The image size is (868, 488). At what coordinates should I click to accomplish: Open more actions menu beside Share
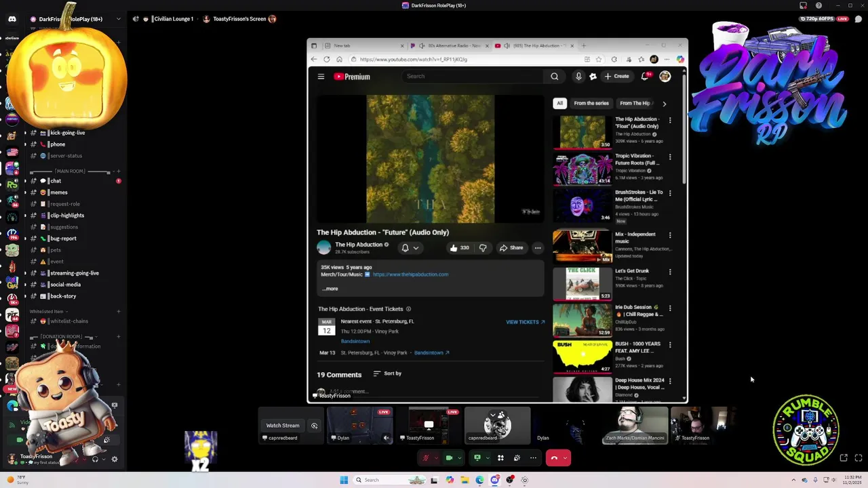click(x=538, y=248)
